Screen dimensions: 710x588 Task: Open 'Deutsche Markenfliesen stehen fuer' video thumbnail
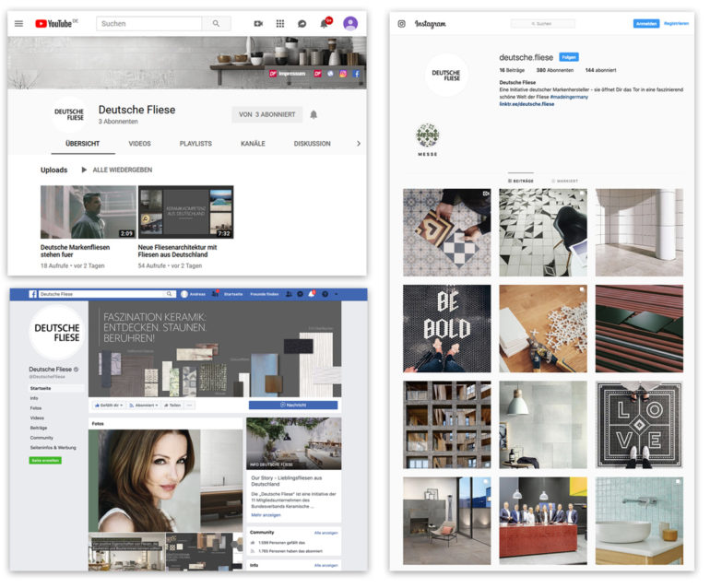[x=89, y=212]
